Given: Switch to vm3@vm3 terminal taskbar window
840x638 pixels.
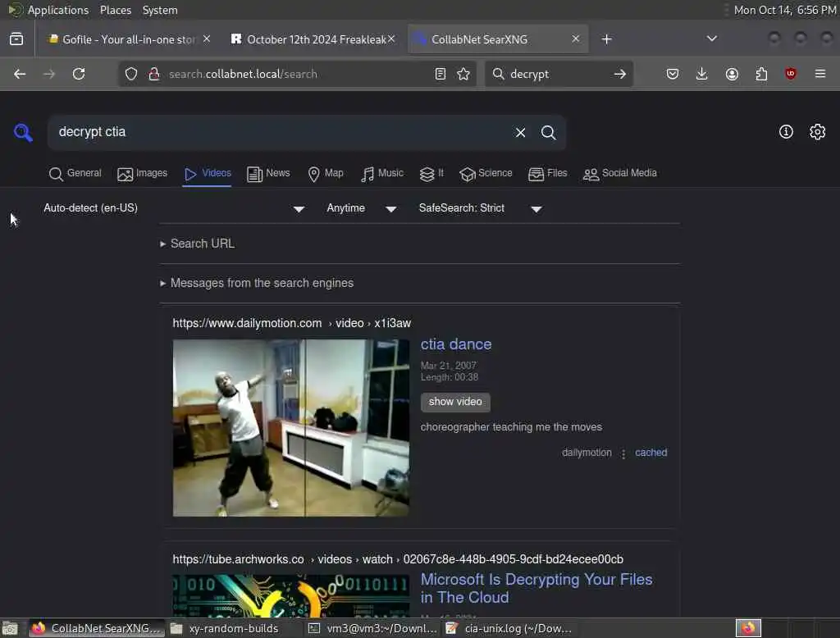Looking at the screenshot, I should click(373, 628).
